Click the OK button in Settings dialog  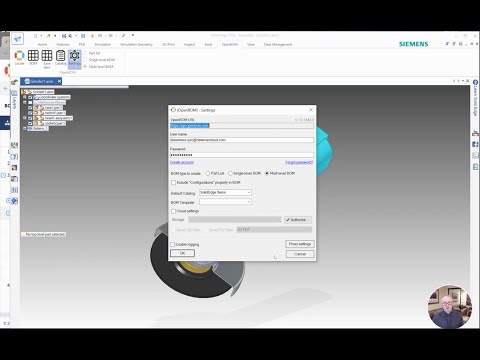click(x=182, y=253)
